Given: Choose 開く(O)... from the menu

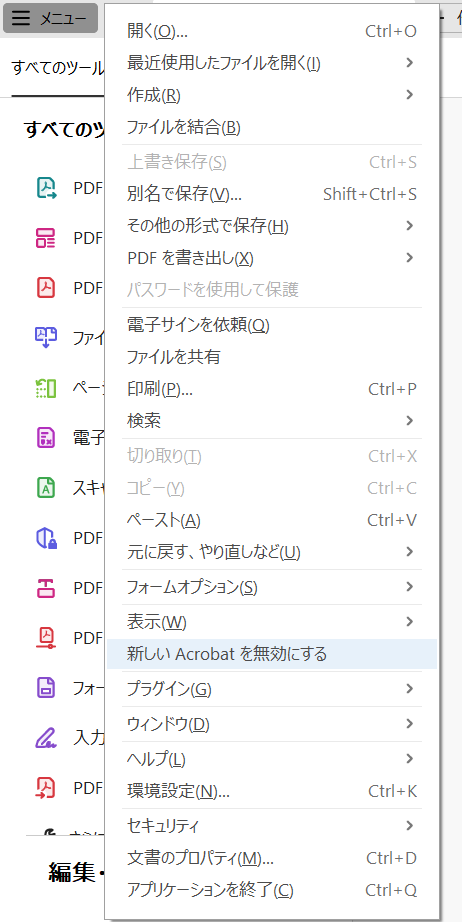Looking at the screenshot, I should 272,31.
